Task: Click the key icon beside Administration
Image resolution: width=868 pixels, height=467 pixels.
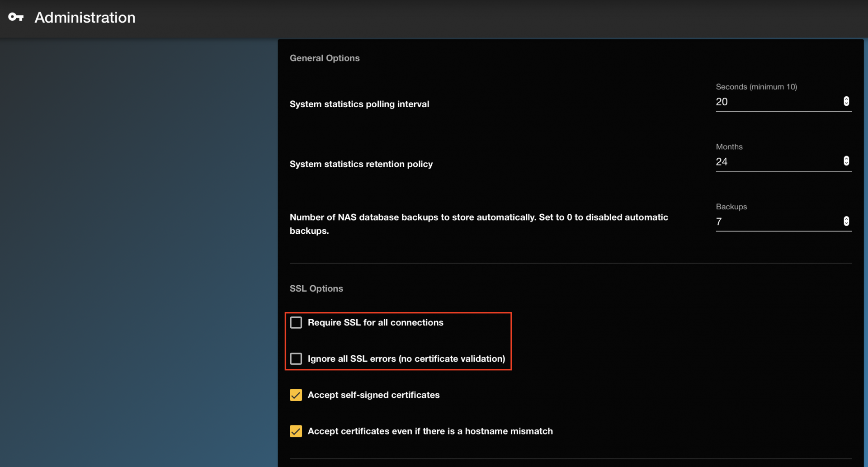Action: (16, 17)
